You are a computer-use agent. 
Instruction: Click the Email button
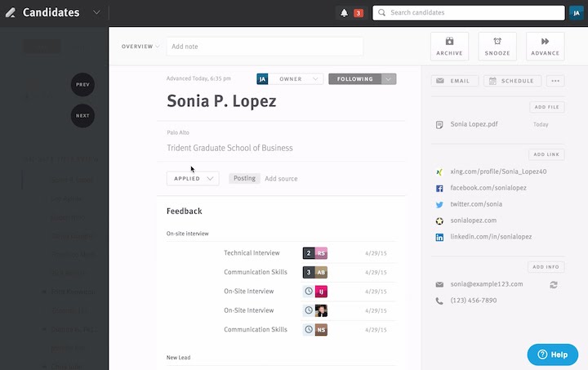[455, 81]
